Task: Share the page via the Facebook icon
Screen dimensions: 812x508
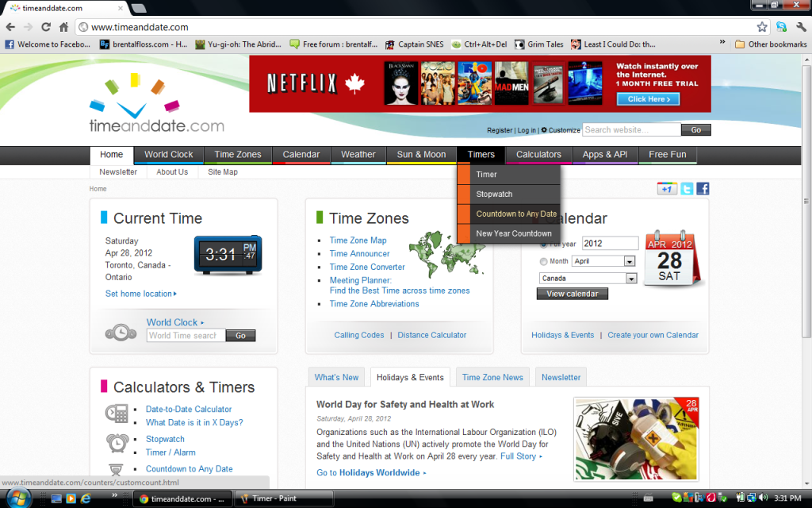Action: pyautogui.click(x=703, y=189)
